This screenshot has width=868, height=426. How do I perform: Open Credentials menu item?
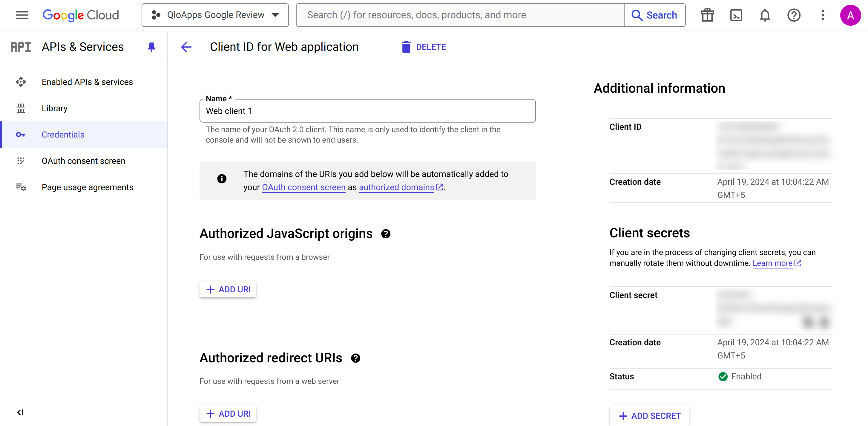(63, 135)
